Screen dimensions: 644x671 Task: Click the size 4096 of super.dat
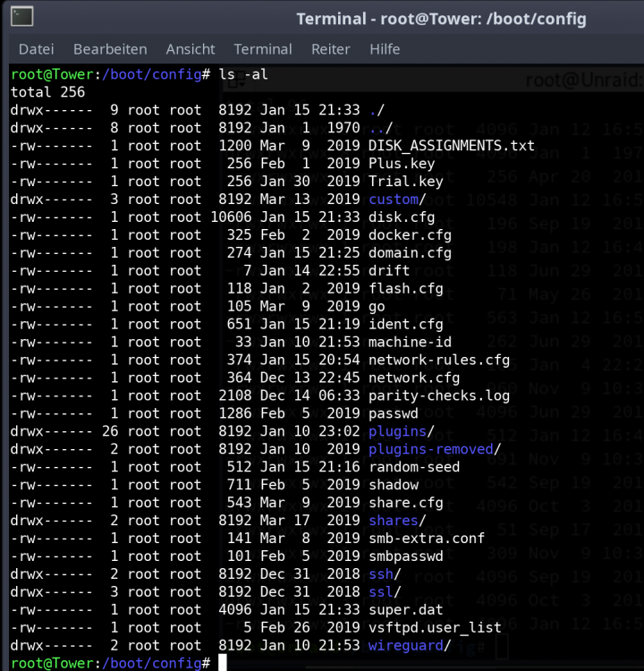[235, 610]
